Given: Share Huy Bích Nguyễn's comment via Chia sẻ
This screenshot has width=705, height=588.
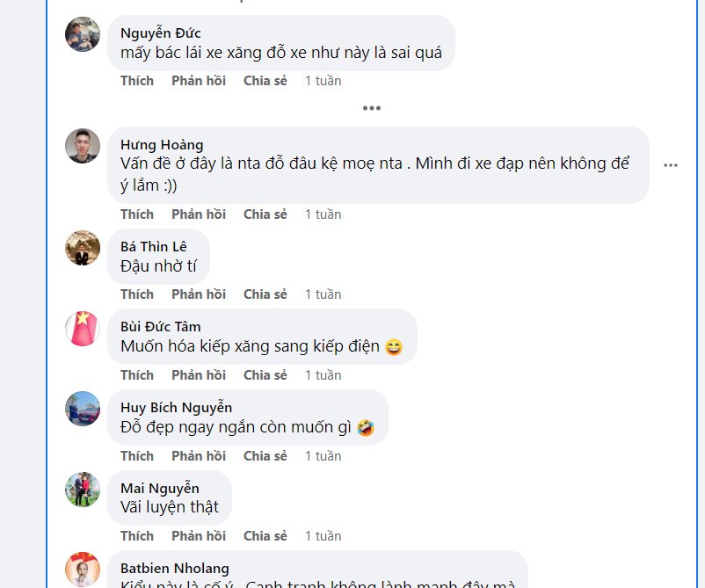Looking at the screenshot, I should (x=265, y=456).
